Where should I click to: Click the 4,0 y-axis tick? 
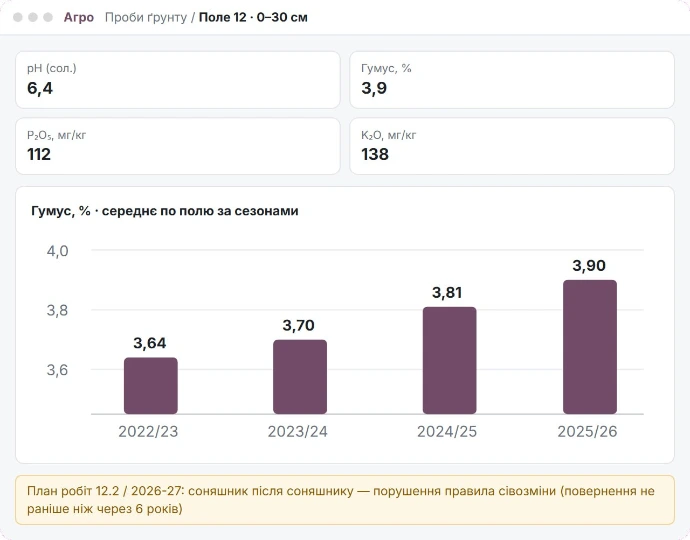(57, 251)
